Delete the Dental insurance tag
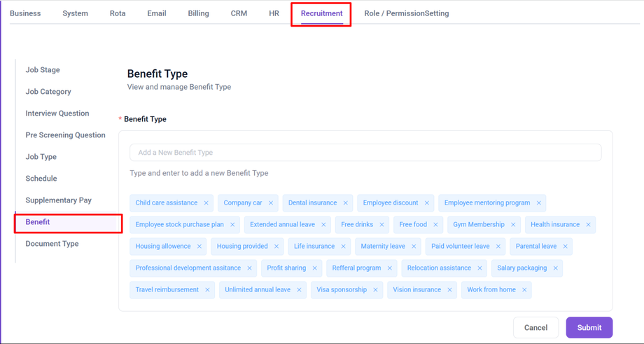 click(346, 203)
